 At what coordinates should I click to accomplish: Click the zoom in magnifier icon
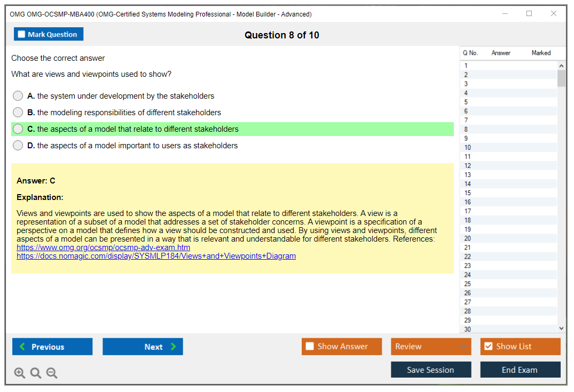point(20,373)
